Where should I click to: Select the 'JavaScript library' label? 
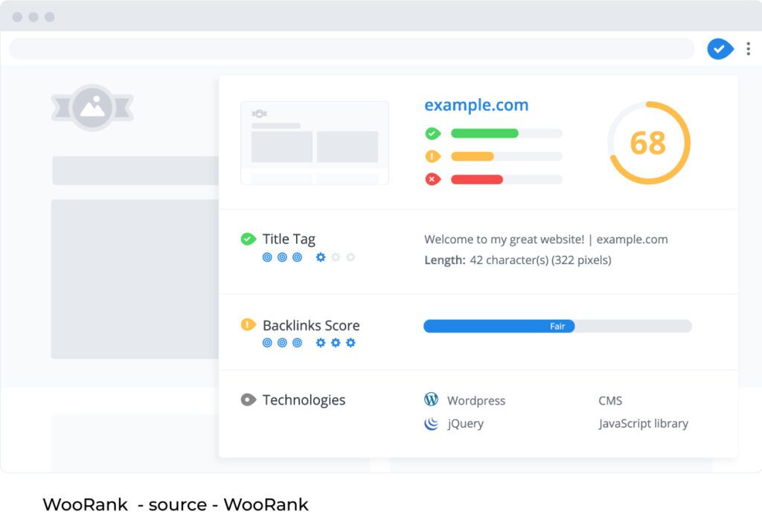(x=644, y=423)
